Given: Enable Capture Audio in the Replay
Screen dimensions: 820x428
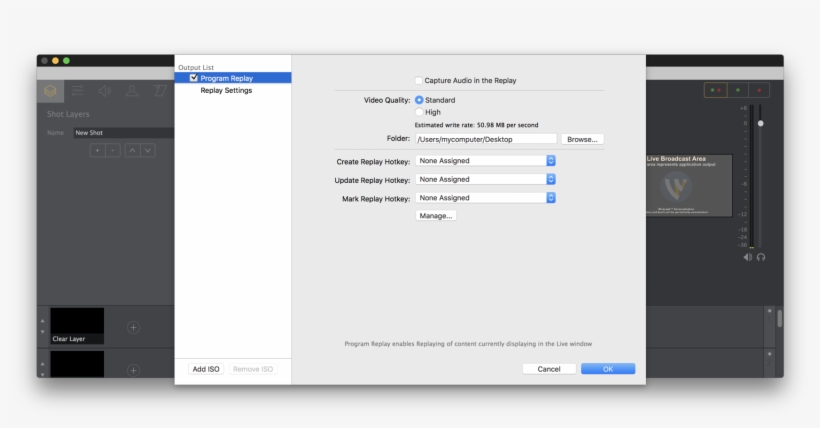Looking at the screenshot, I should (418, 81).
